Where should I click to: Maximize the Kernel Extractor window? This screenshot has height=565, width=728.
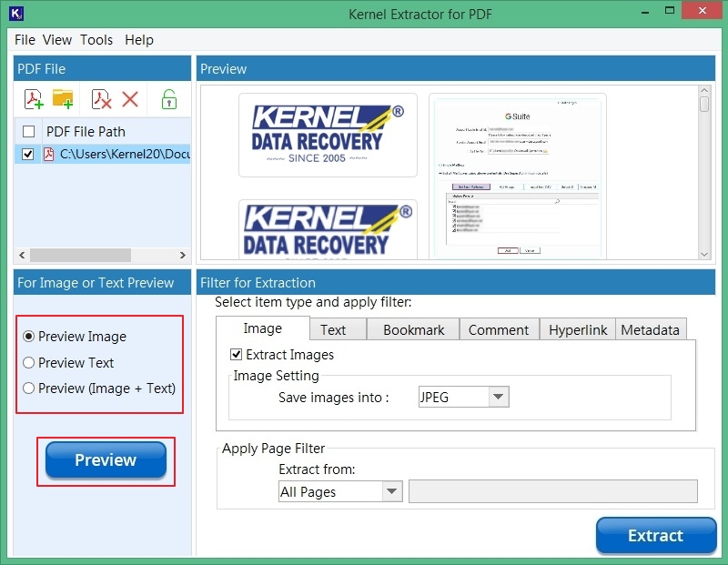670,11
